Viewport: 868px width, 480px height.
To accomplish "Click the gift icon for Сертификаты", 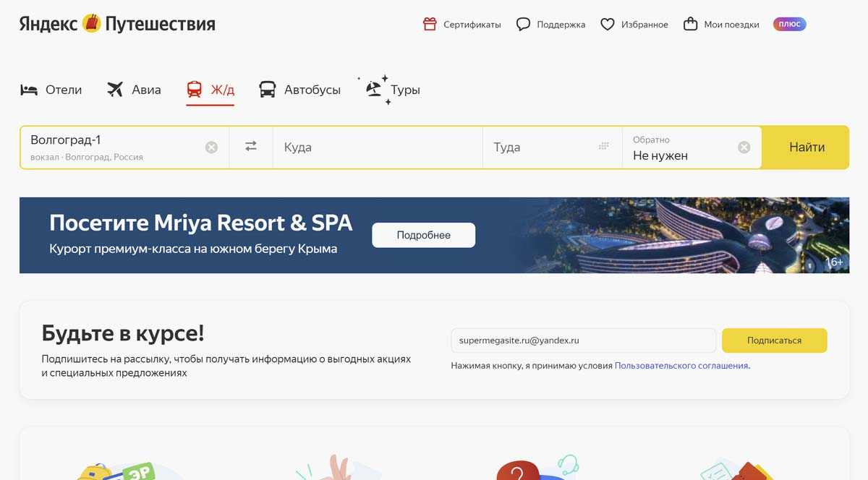I will [x=430, y=24].
